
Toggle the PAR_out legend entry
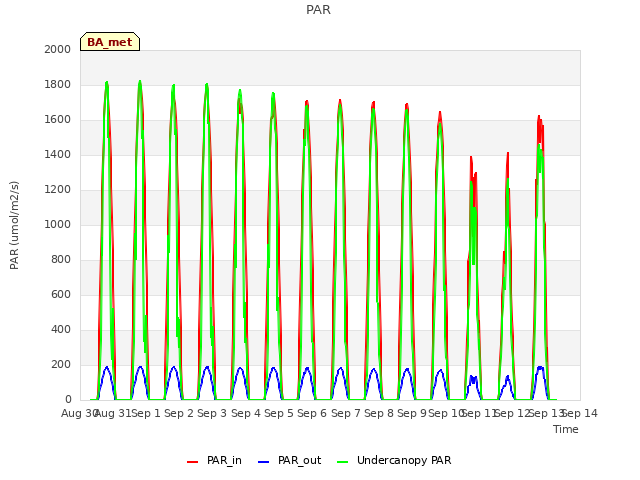tap(290, 460)
